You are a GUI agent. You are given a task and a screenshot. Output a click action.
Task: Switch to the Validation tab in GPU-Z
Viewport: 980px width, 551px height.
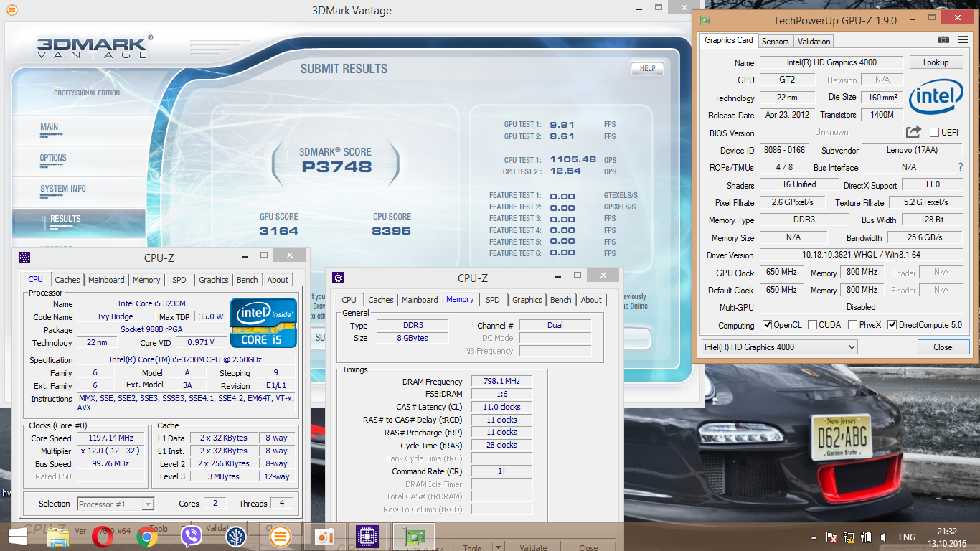[x=814, y=42]
